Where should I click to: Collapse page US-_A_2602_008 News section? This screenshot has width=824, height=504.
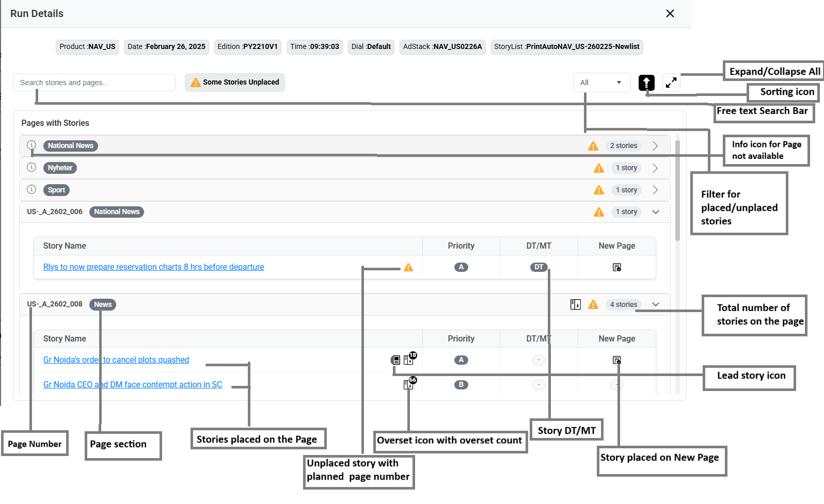point(656,304)
